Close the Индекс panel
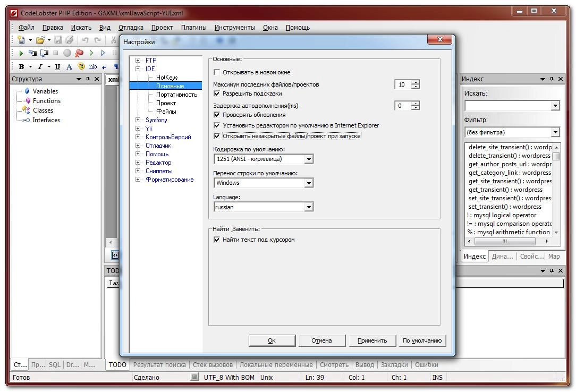This screenshot has width=576, height=392. 561,79
